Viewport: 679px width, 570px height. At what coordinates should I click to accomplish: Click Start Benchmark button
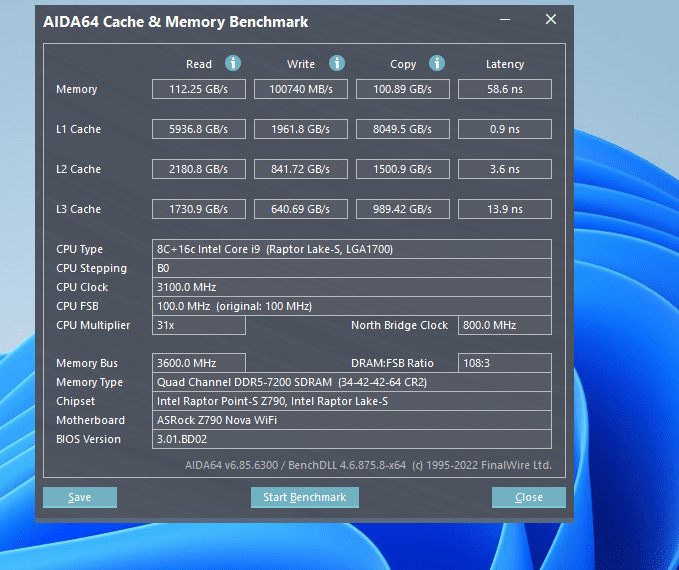pos(305,497)
